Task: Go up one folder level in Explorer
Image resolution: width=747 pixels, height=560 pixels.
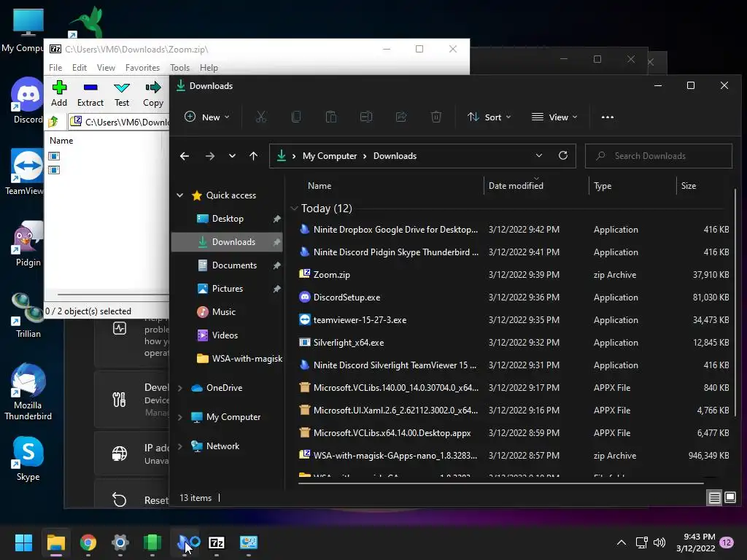Action: pos(253,156)
